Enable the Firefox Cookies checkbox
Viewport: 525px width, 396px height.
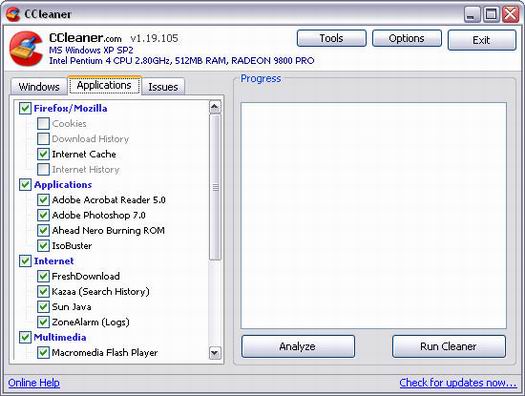[x=43, y=124]
